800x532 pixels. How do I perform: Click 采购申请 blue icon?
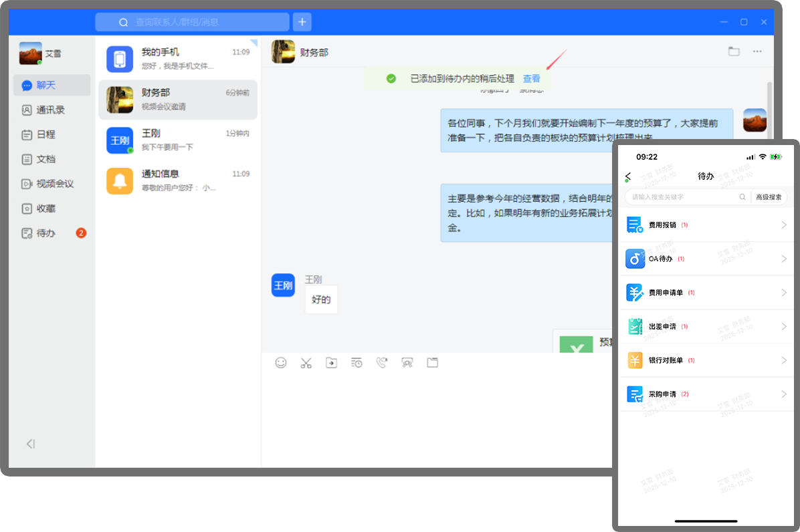point(635,394)
